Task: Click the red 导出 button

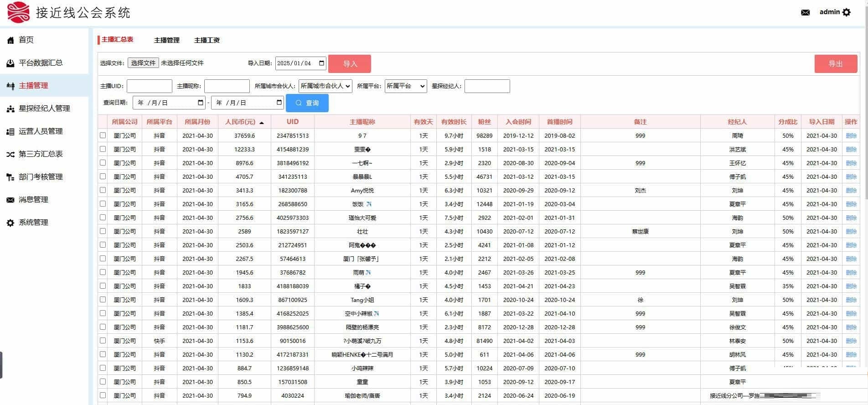Action: [836, 64]
